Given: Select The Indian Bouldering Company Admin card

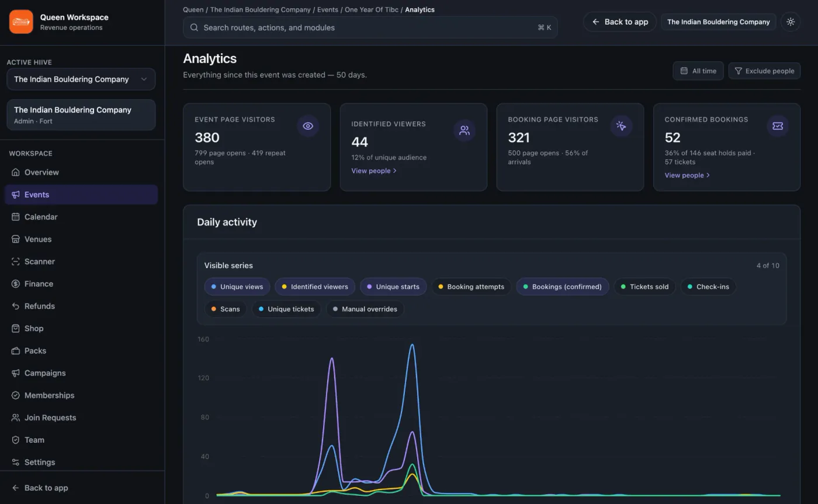Looking at the screenshot, I should pos(81,114).
